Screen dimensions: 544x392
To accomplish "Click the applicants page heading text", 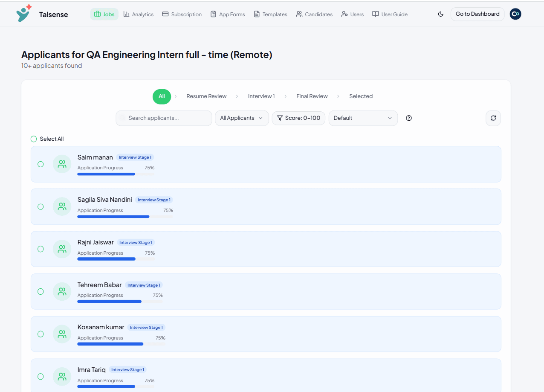I will click(x=147, y=55).
